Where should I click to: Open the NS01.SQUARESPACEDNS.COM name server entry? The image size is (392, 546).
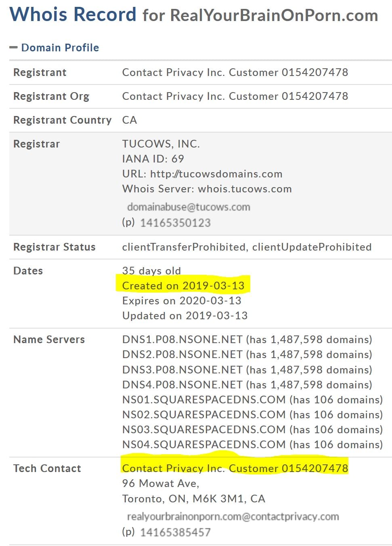(x=204, y=400)
